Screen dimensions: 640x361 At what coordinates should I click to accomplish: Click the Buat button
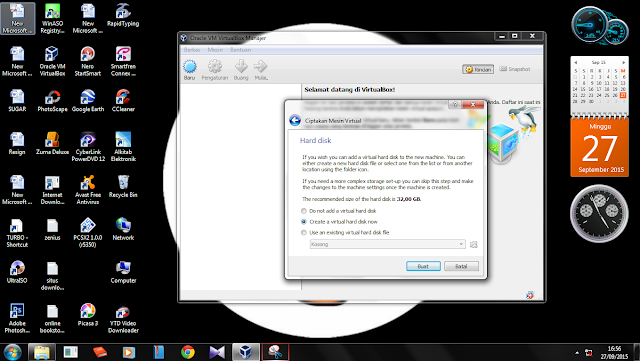click(423, 266)
